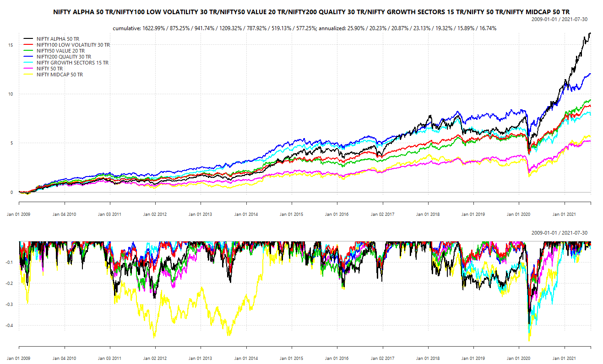Click 'Jan 01 2021' below the drawdown chart
This screenshot has height=364, width=603.
(564, 359)
